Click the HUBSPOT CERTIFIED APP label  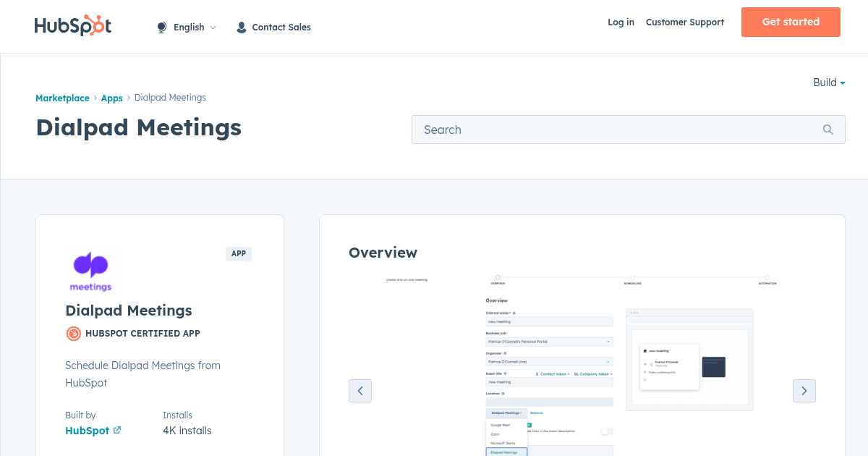point(142,334)
